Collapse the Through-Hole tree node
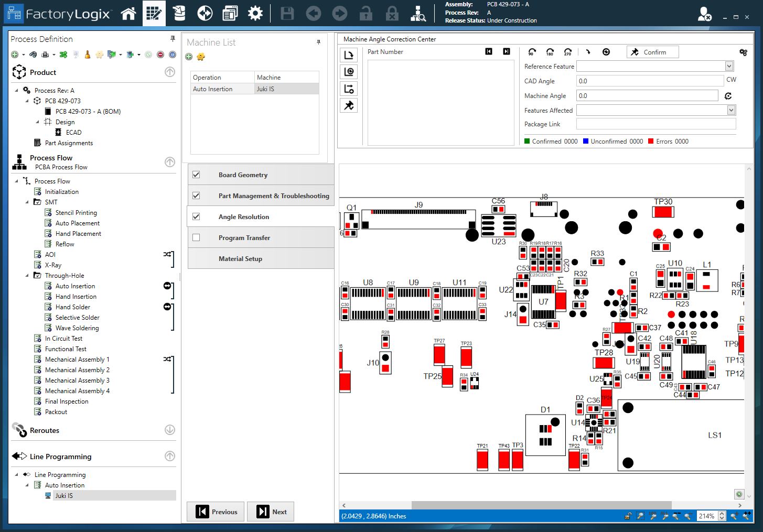The height and width of the screenshot is (532, 763). pos(27,275)
